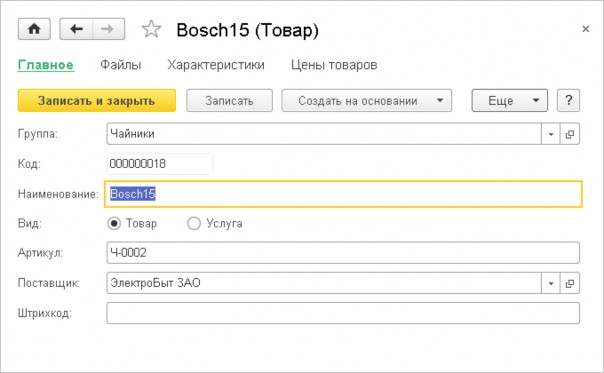The width and height of the screenshot is (604, 373).
Task: Open the Характеристики tab
Action: click(216, 65)
